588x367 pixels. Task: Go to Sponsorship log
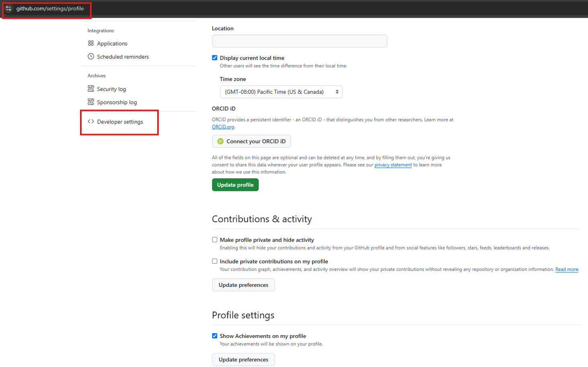click(117, 102)
